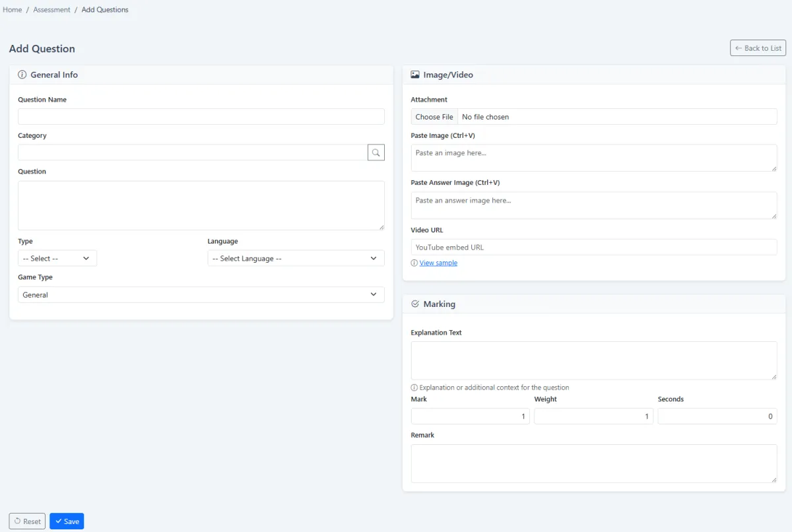Click the General Info section info icon
The width and height of the screenshot is (792, 532).
point(22,75)
